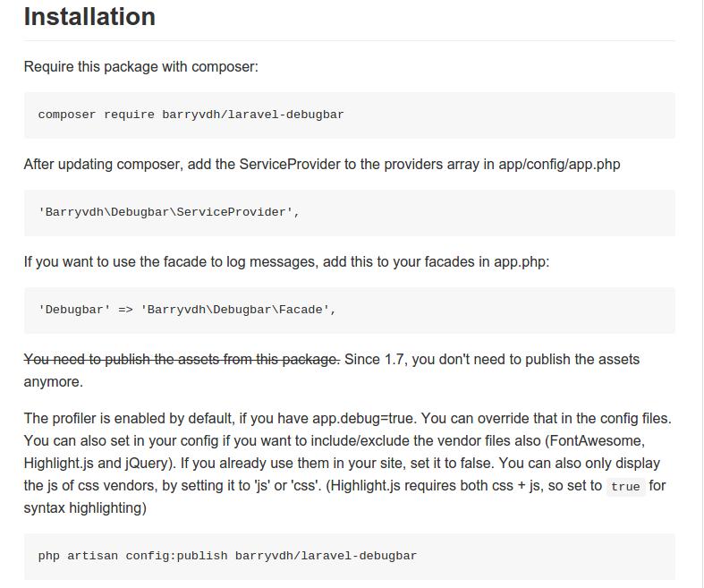Screen dimensions: 704x588
Task: Click 'syntax highlighting)' at paragraph end
Action: point(85,508)
